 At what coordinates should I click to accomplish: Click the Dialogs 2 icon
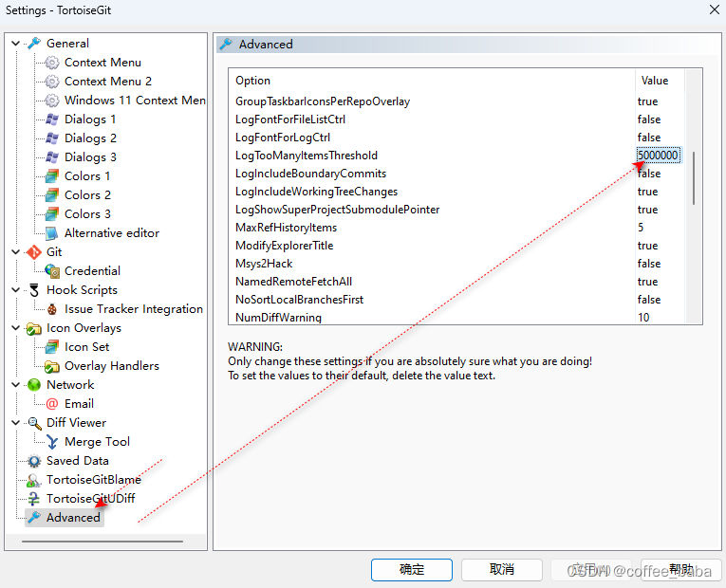tap(52, 138)
